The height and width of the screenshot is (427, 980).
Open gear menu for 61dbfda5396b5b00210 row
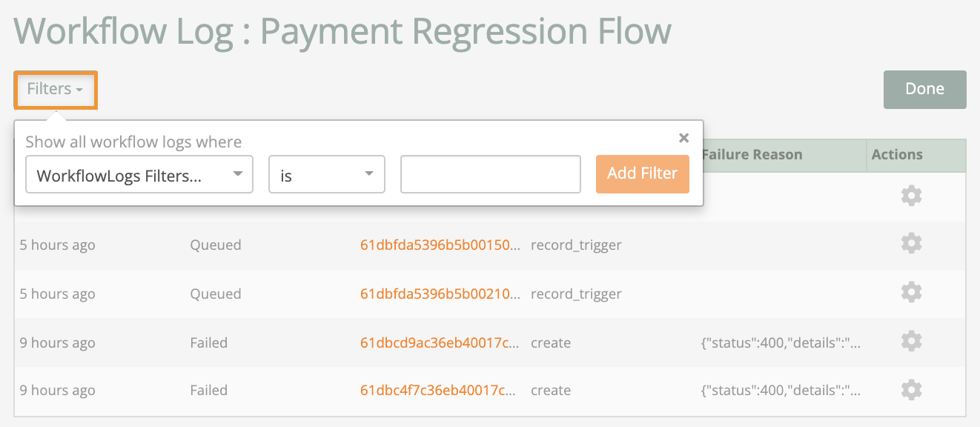(x=911, y=292)
